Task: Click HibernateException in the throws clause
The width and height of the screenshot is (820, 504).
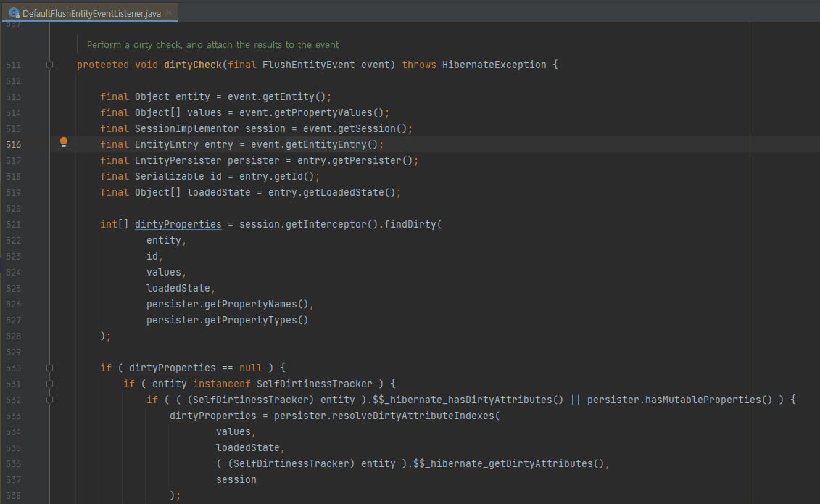Action: pos(494,65)
